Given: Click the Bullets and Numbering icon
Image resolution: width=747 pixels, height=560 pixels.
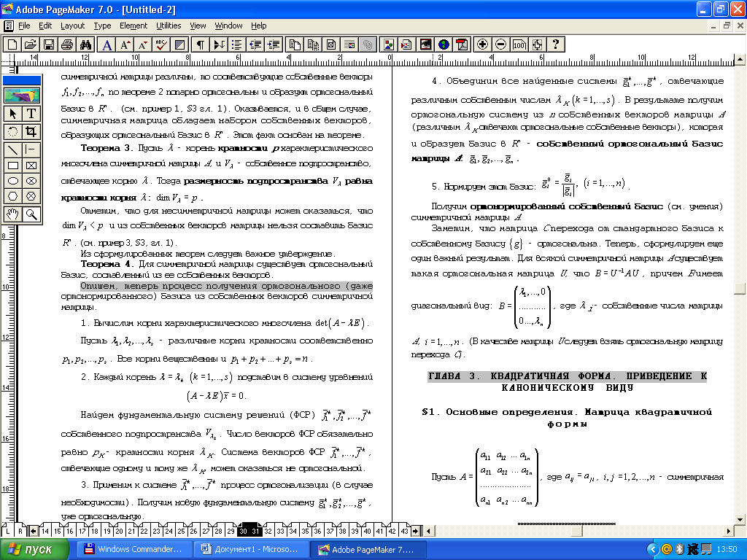Looking at the screenshot, I should (x=237, y=44).
